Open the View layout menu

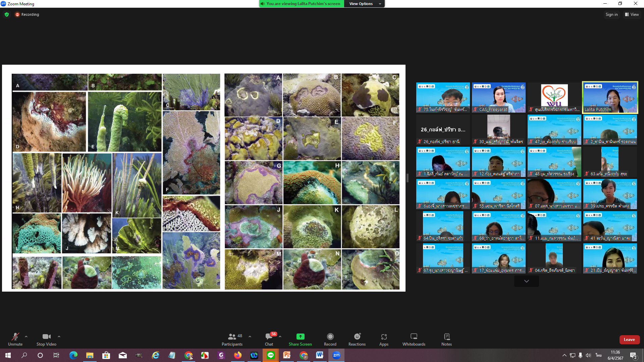coord(632,14)
